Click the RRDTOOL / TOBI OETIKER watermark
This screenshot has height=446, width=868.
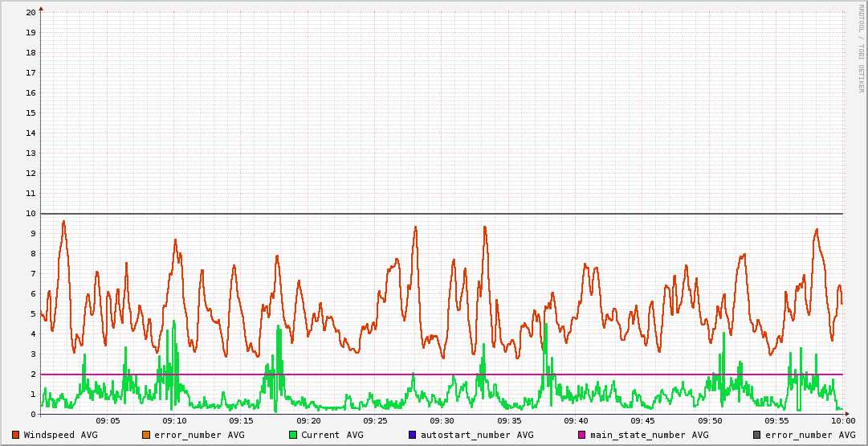(x=861, y=48)
